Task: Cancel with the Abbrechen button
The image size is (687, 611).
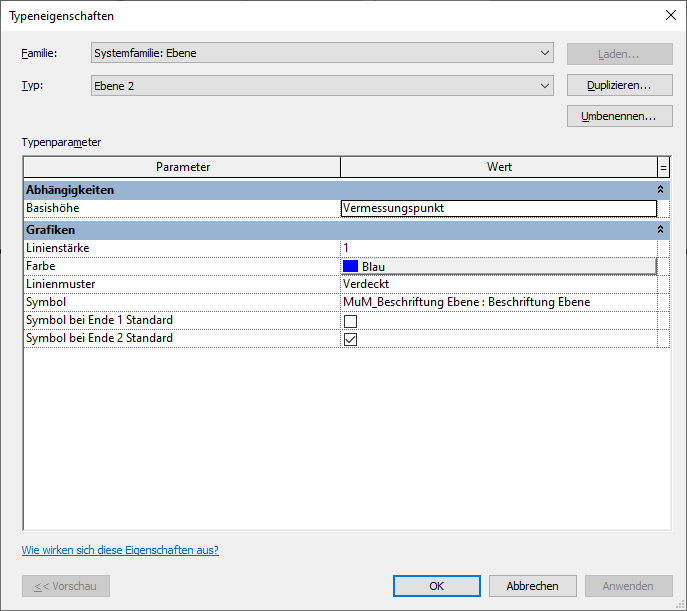Action: coord(532,586)
